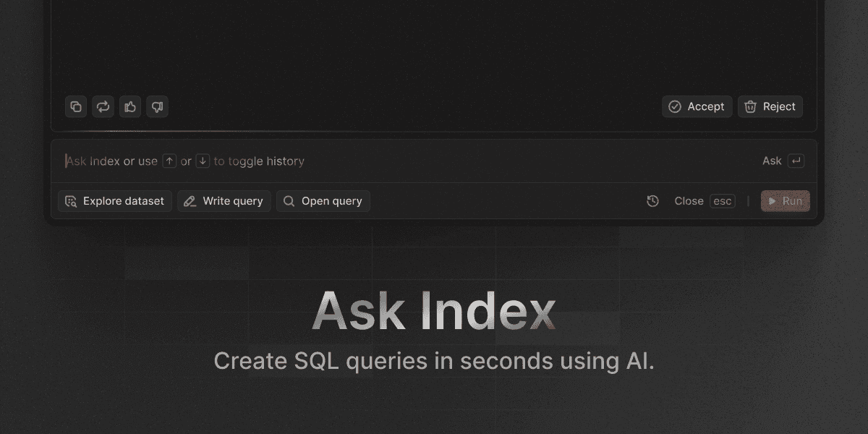Viewport: 868px width, 434px height.
Task: Copy the AI response to clipboard
Action: coord(76,106)
